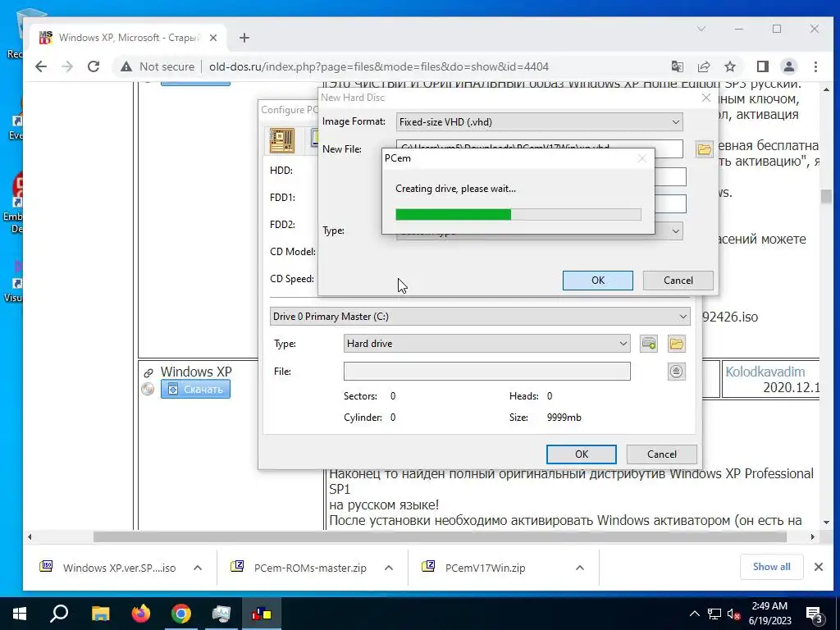Bookmark this page with the star
This screenshot has height=630, width=840.
click(x=729, y=66)
